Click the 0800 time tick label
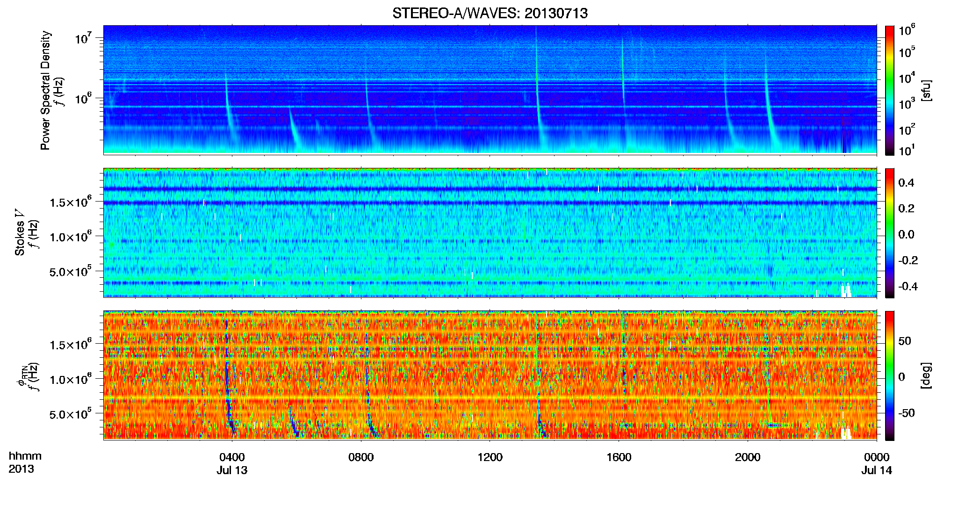Screen dimensions: 980x505 click(361, 457)
